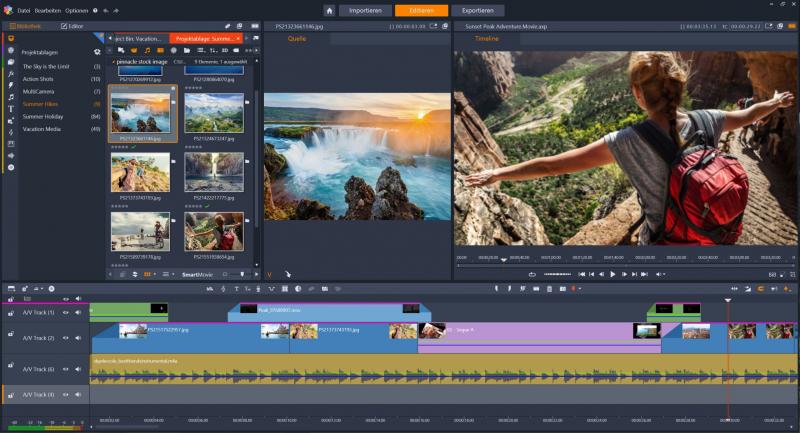Mute audio on A/V Track (6)
This screenshot has height=433, width=800.
(78, 369)
